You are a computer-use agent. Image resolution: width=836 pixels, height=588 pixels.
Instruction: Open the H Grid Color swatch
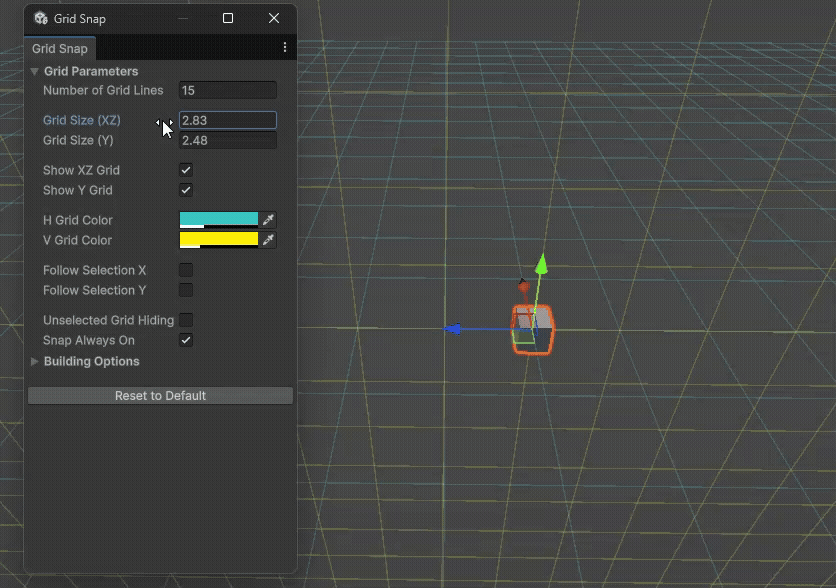point(219,220)
